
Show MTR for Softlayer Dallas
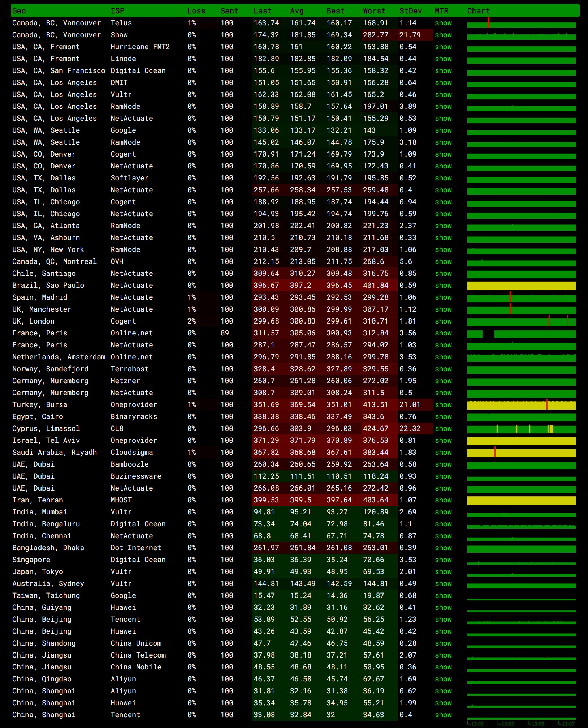443,178
